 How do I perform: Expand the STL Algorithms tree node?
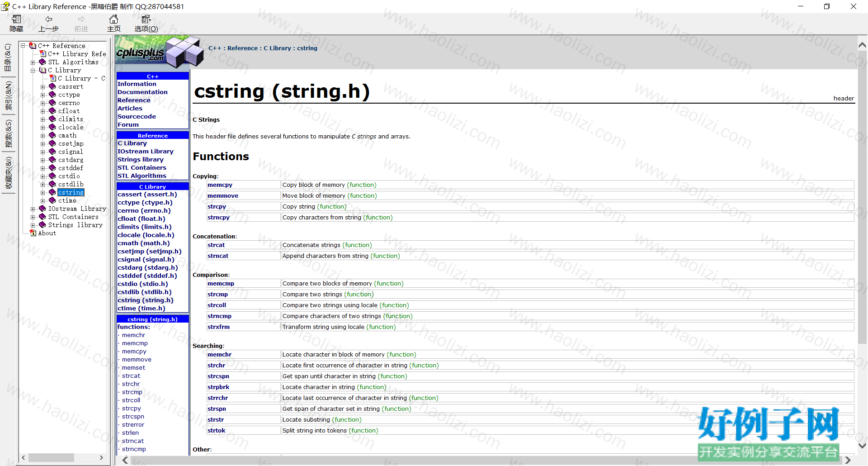[x=33, y=62]
